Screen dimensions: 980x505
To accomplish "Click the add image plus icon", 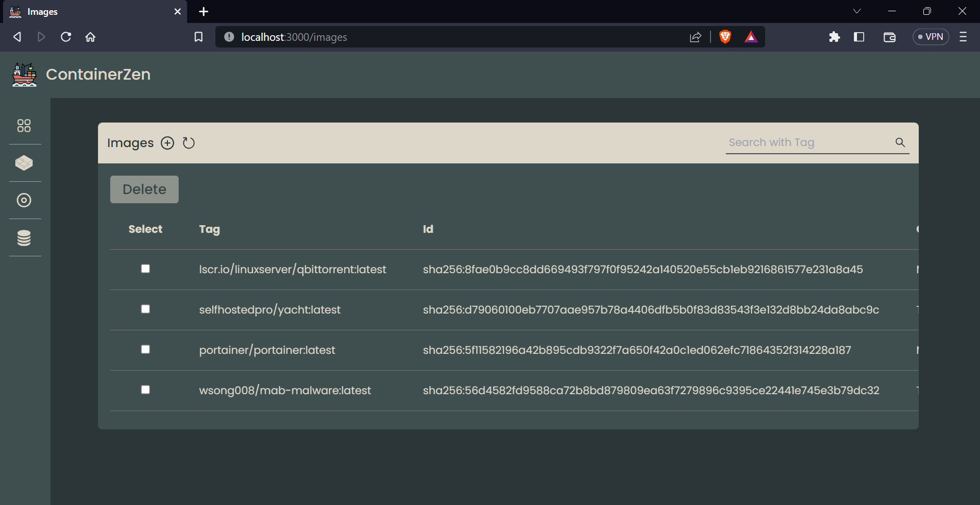I will 167,143.
